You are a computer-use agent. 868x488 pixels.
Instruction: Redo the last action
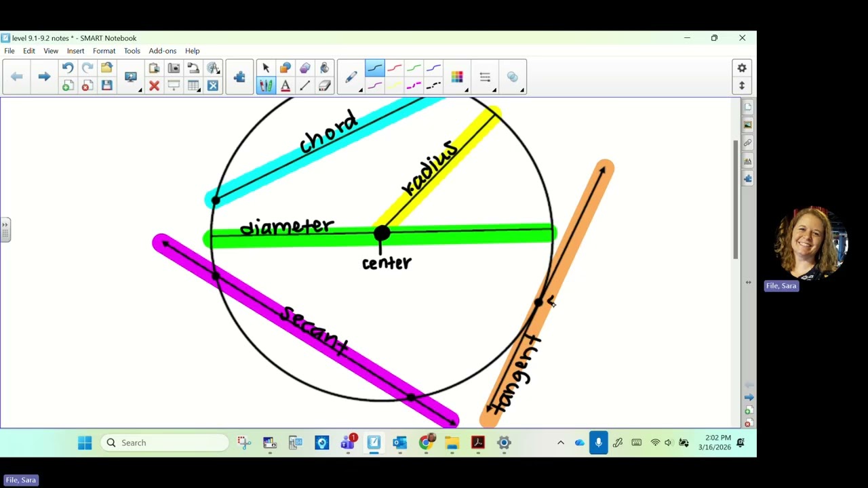coord(87,68)
